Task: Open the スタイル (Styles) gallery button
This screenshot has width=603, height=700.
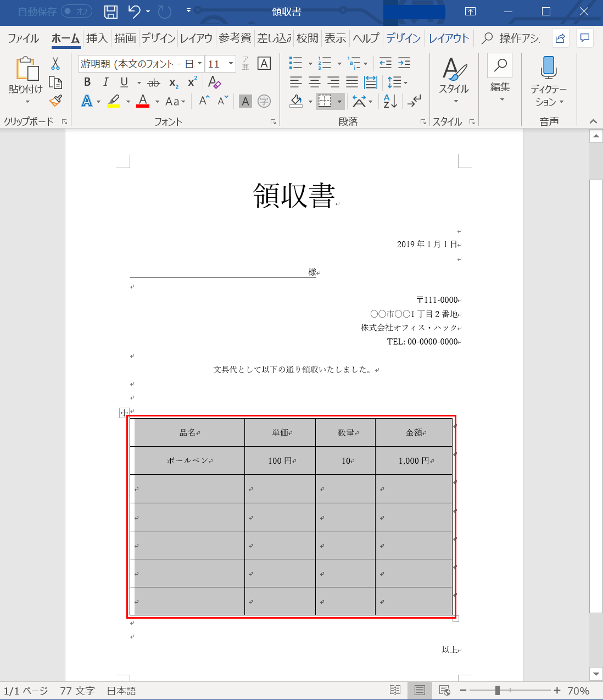Action: [x=454, y=81]
